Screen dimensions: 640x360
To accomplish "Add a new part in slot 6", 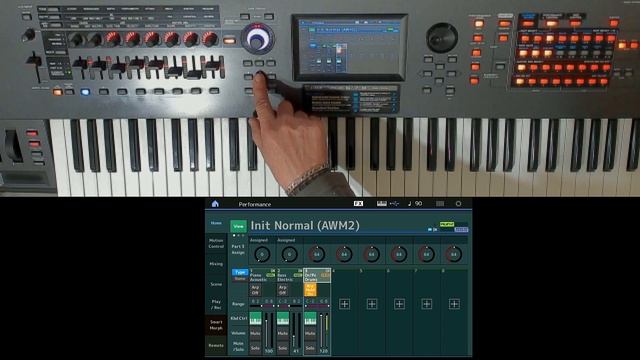I will click(x=399, y=304).
